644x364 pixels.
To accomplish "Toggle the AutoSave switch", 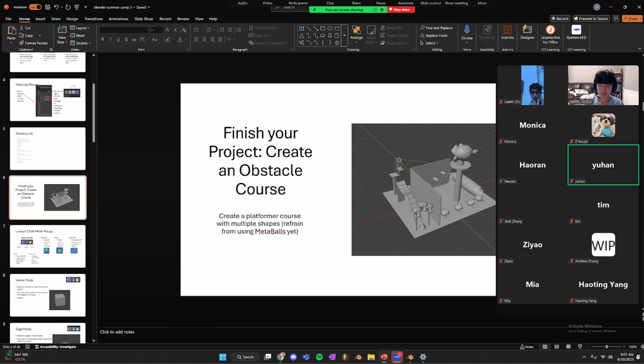I will click(35, 7).
